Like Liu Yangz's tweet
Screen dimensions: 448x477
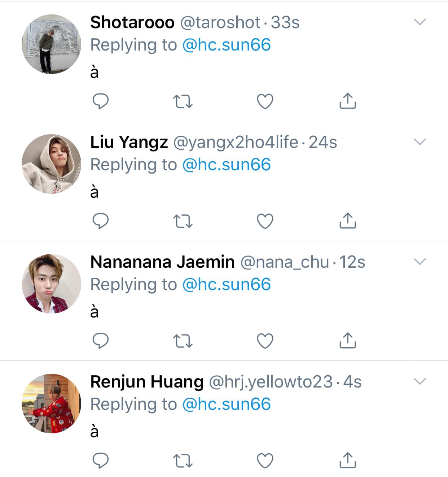265,221
